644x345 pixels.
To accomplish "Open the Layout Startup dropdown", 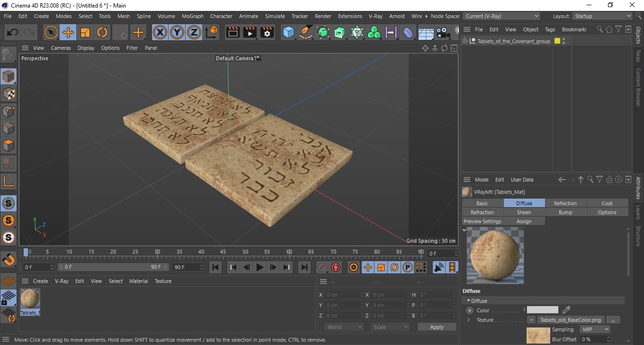I will [602, 16].
